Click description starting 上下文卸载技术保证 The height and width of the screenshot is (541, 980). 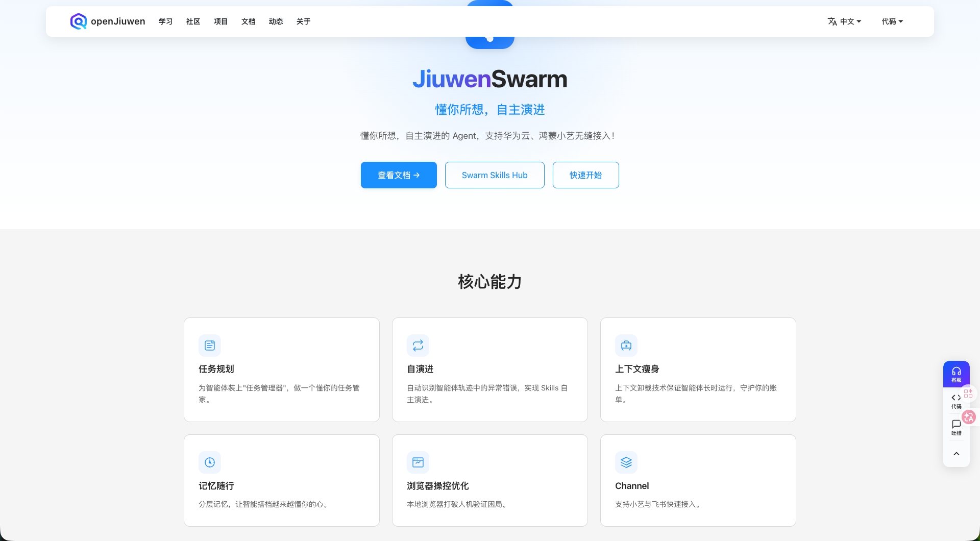point(696,394)
